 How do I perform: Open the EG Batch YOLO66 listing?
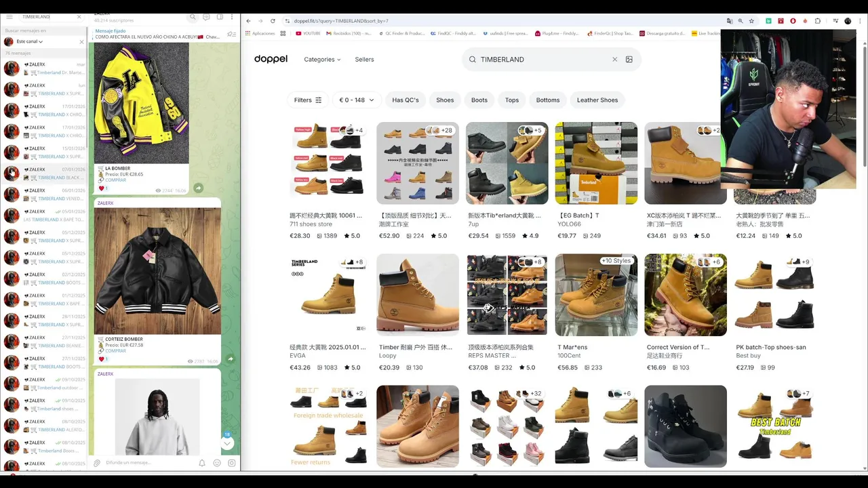coord(596,163)
